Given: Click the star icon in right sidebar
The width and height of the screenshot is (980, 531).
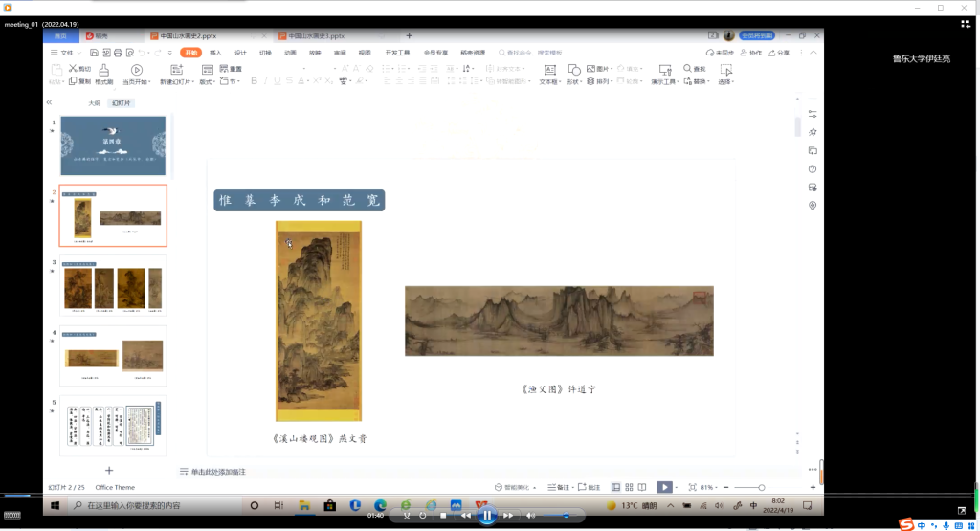Looking at the screenshot, I should (x=813, y=132).
